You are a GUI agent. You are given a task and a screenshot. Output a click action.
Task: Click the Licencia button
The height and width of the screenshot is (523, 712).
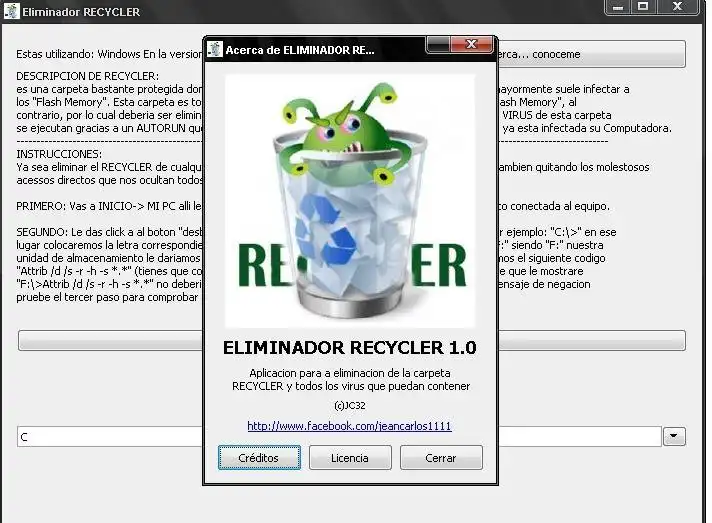350,458
